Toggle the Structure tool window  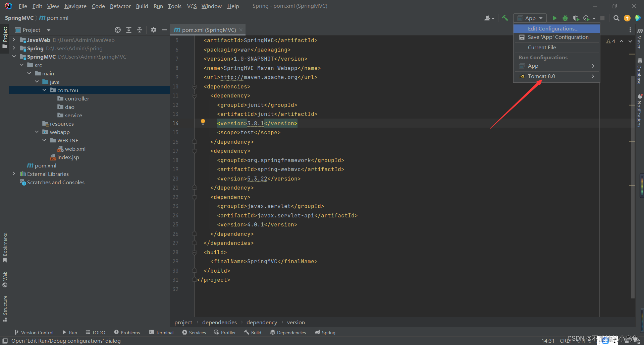click(5, 306)
